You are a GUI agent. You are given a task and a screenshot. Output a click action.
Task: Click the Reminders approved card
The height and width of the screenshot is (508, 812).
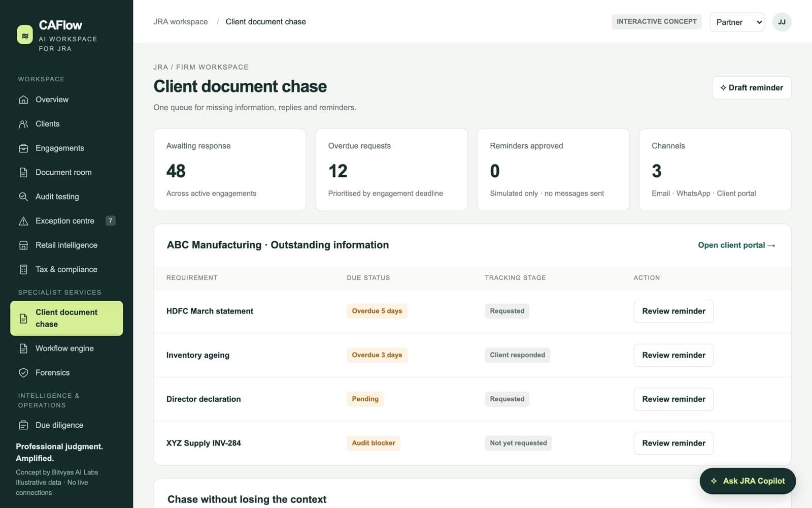(x=553, y=170)
